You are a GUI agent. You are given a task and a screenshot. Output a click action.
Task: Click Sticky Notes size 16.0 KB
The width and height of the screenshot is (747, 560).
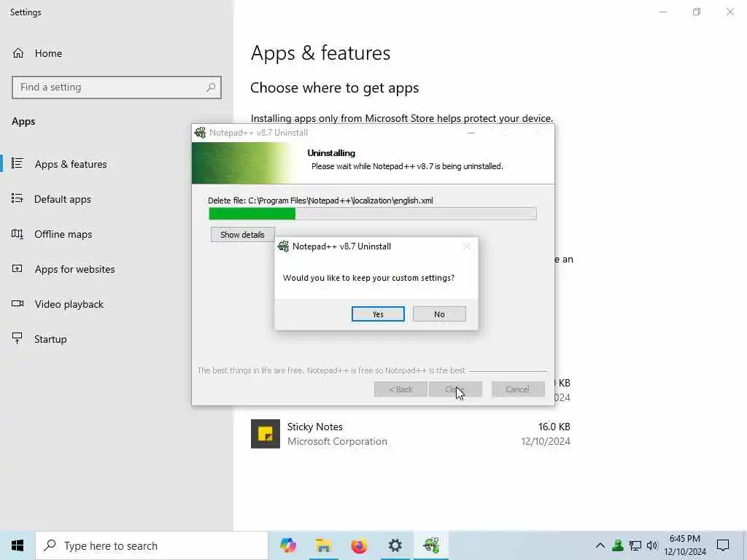point(554,427)
